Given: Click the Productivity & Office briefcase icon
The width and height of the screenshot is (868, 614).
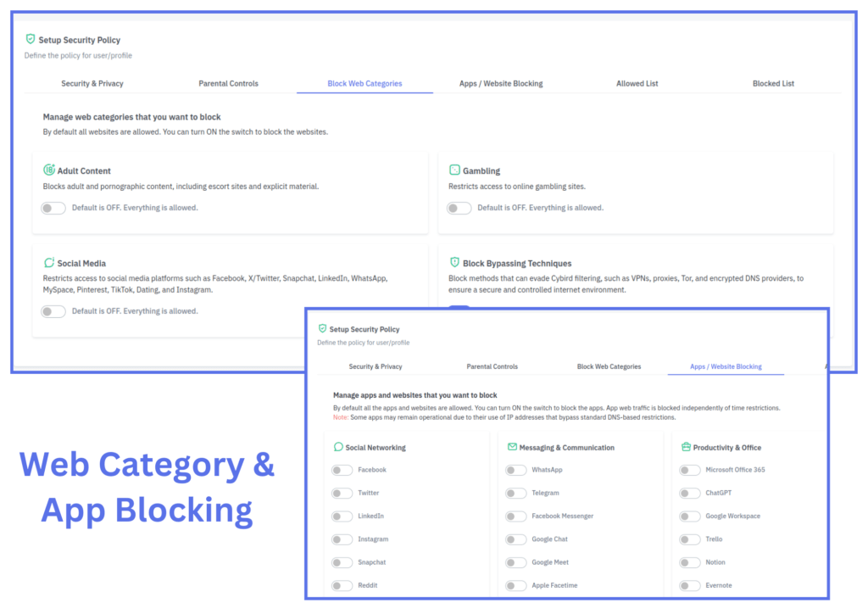Looking at the screenshot, I should [687, 447].
